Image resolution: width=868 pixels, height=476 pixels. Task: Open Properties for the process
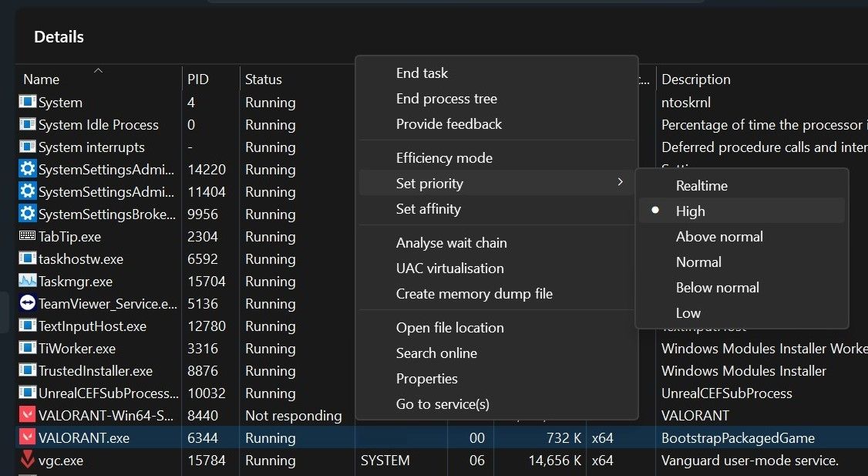coord(428,378)
